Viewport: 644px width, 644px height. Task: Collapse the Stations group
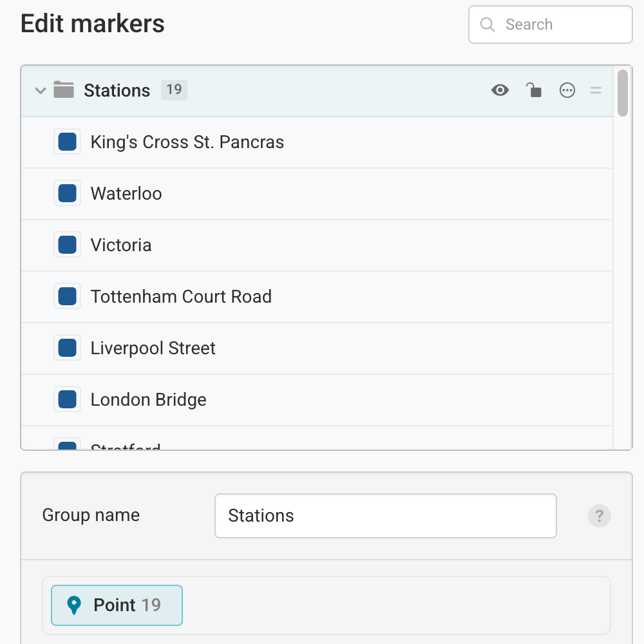coord(40,91)
